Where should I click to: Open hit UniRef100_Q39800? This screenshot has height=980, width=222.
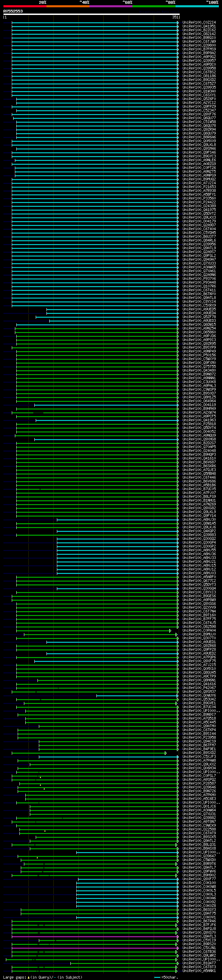tap(199, 45)
